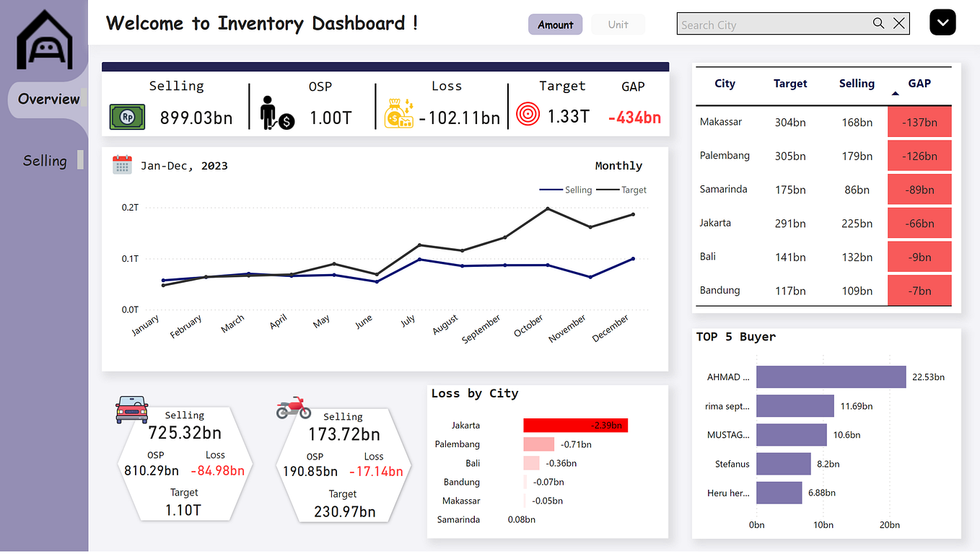Image resolution: width=980 pixels, height=559 pixels.
Task: Select the Overview tab
Action: 48,99
